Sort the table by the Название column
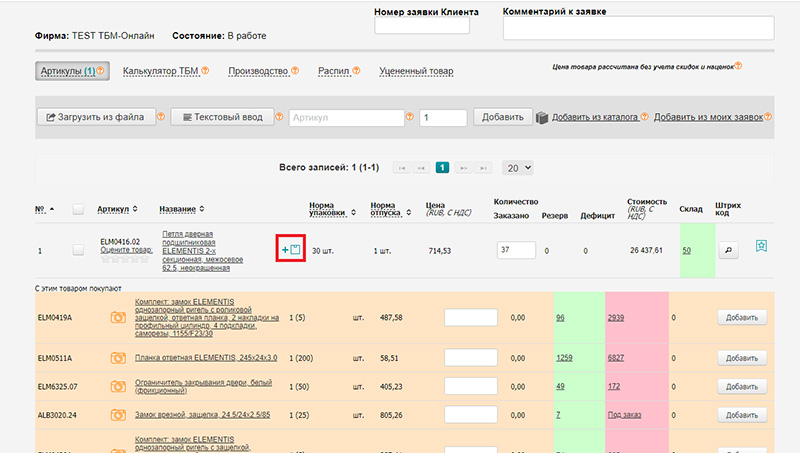Image resolution: width=800 pixels, height=453 pixels. pyautogui.click(x=181, y=209)
